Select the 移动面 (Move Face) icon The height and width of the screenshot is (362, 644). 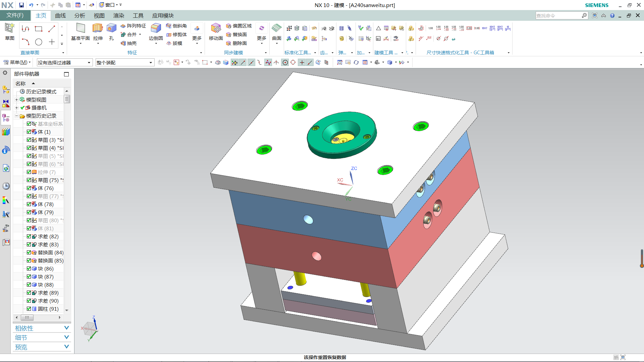[216, 28]
